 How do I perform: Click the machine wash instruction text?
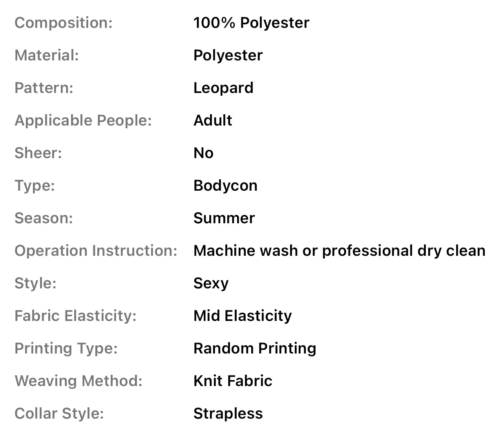point(339,251)
